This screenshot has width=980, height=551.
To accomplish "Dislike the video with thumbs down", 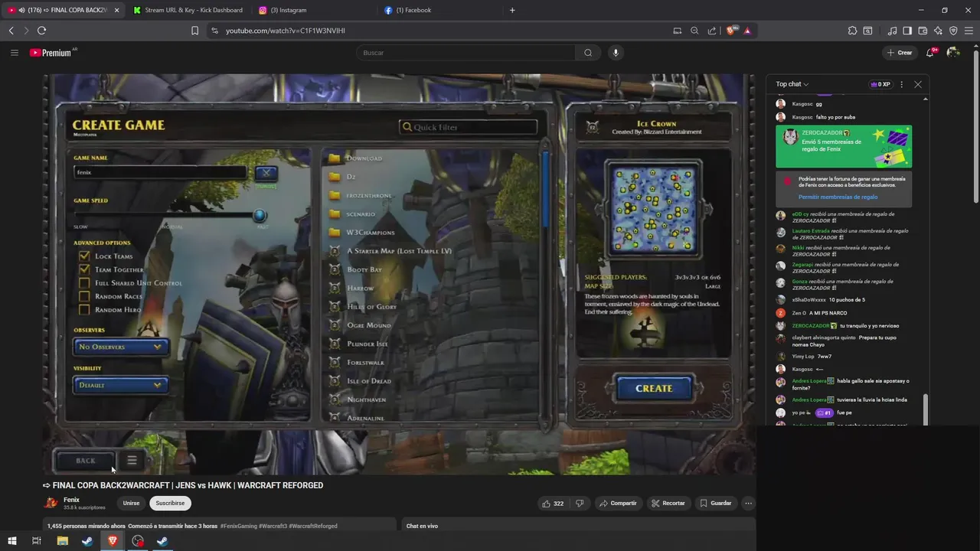I will click(580, 503).
